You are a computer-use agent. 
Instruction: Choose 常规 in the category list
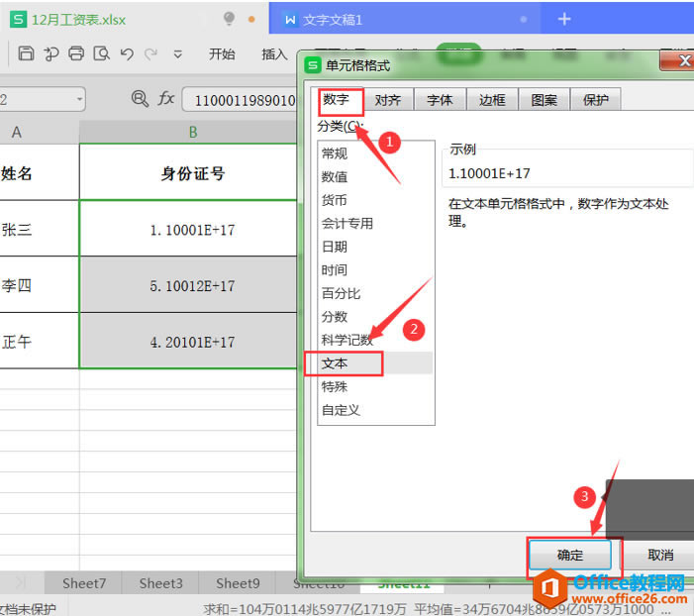click(376, 154)
